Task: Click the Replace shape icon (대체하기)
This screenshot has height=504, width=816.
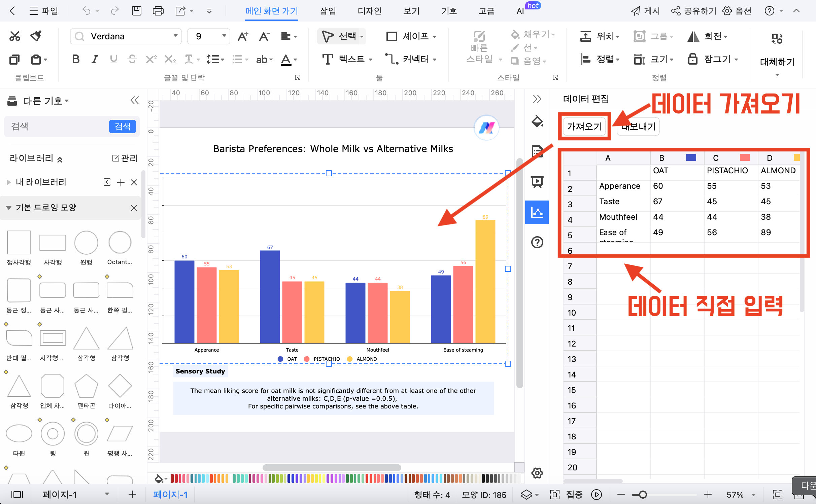Action: click(777, 39)
